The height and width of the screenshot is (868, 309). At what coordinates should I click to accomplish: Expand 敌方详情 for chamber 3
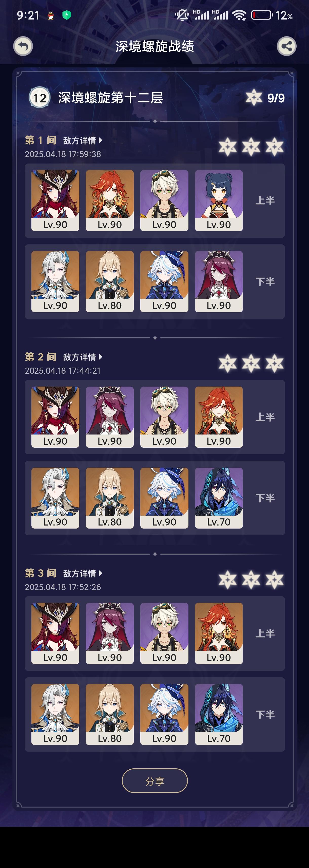(83, 573)
